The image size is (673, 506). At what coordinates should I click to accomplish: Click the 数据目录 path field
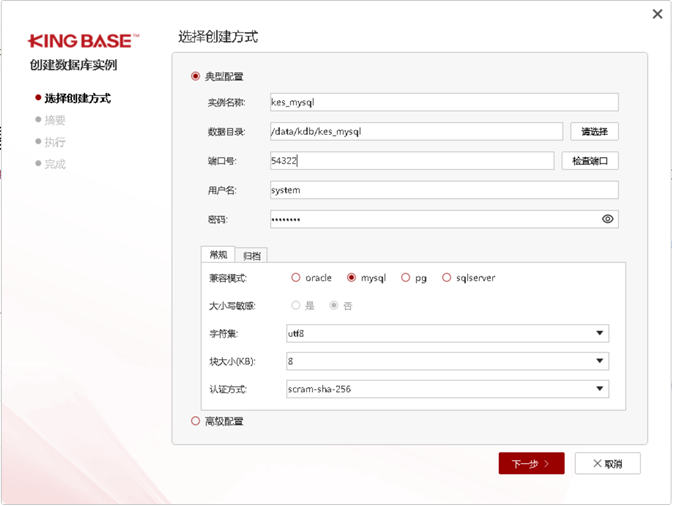(416, 132)
